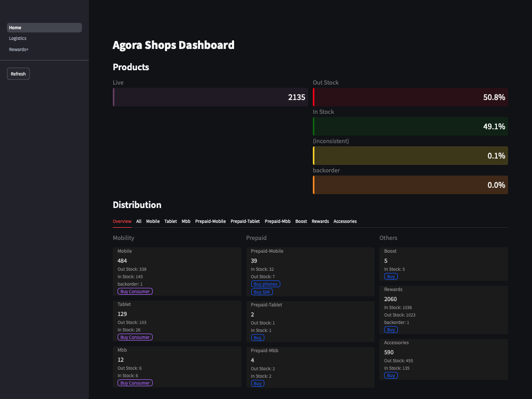Click the Mobile total 484
The height and width of the screenshot is (399, 532).
tap(122, 261)
